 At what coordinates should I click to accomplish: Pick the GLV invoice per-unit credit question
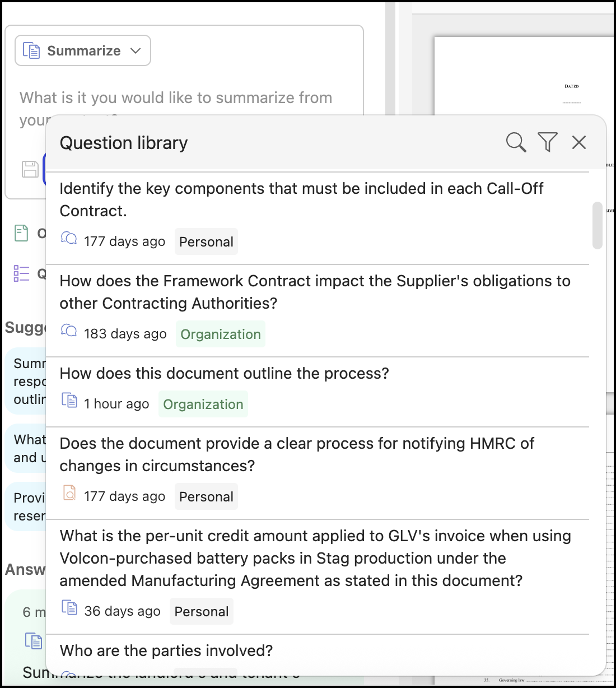click(315, 558)
